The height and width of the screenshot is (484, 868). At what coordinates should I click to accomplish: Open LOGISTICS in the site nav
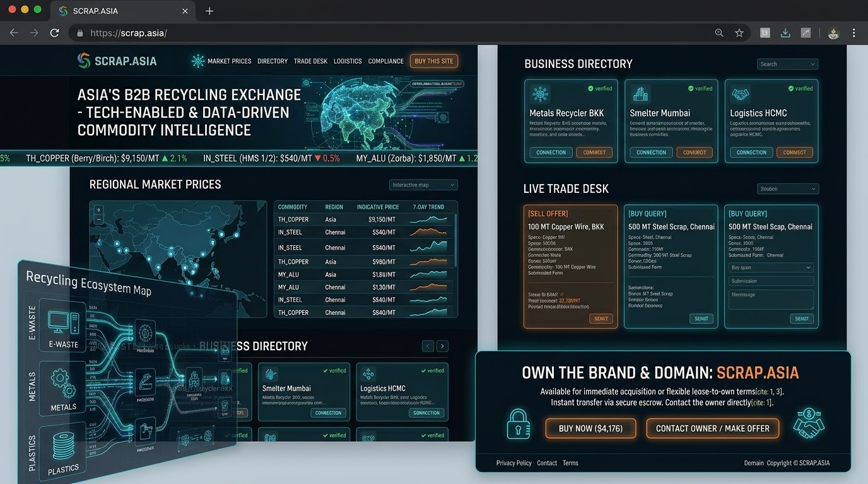(348, 61)
